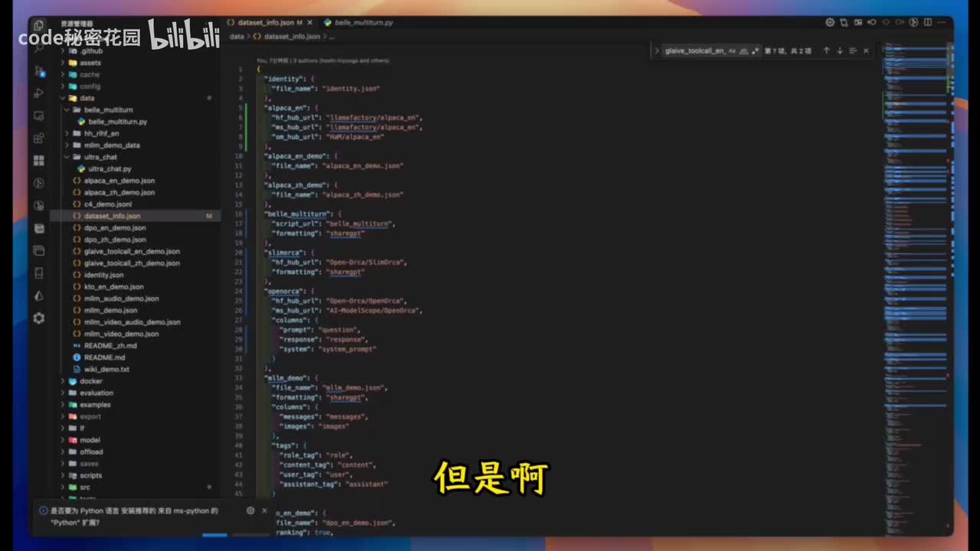Open notification settings gear in Python prompt
980x551 pixels.
(x=250, y=510)
